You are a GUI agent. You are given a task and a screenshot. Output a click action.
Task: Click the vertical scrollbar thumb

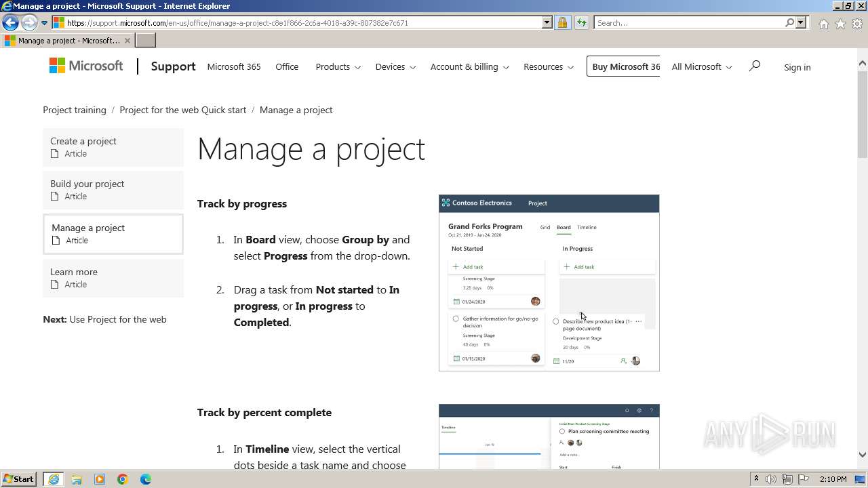(x=863, y=113)
